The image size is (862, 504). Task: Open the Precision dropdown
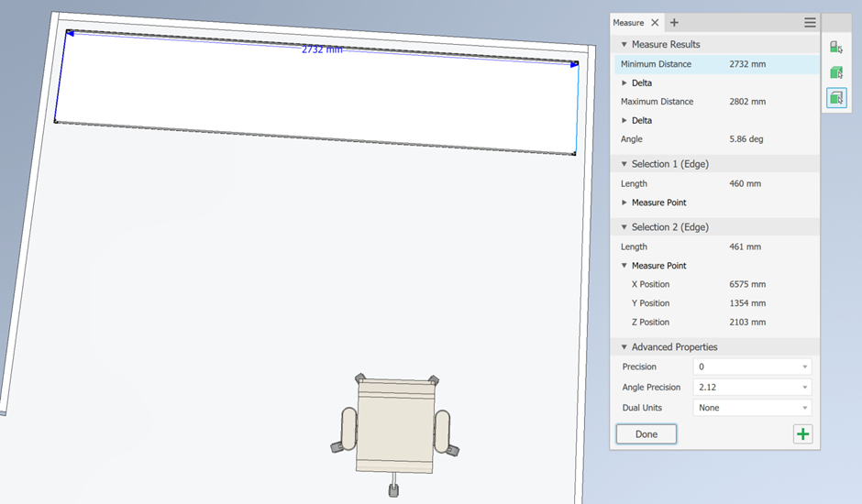752,367
